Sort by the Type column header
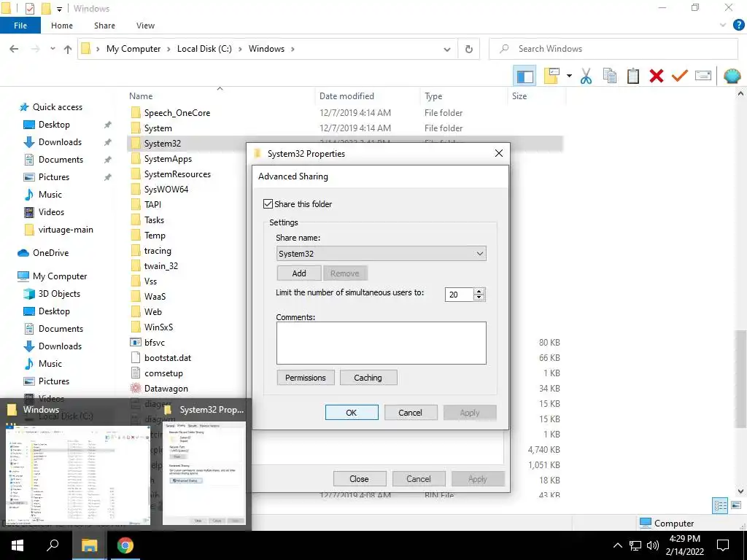747x560 pixels. click(433, 96)
